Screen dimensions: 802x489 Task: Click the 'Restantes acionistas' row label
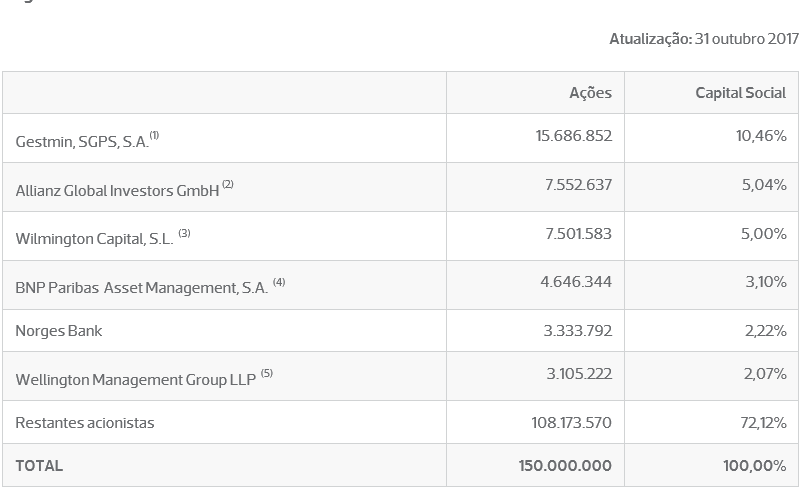tap(85, 423)
